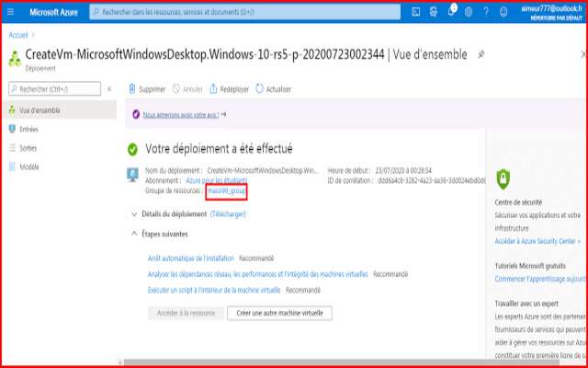Click Redéployer in the toolbar
588x368 pixels.
229,89
